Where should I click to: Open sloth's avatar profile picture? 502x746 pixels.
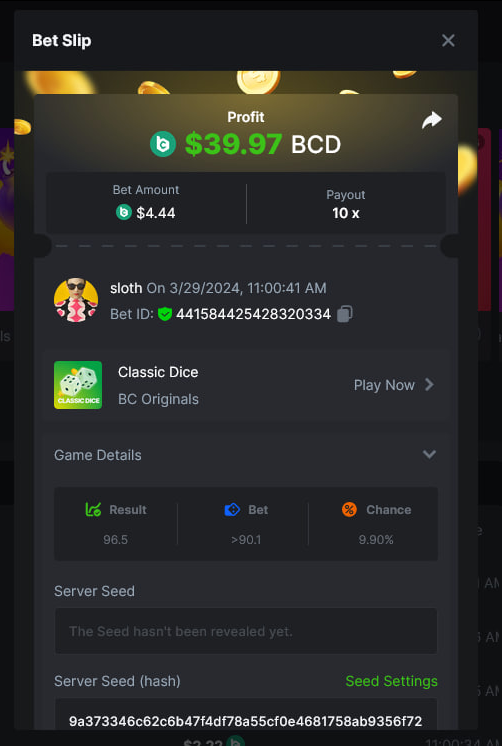[76, 300]
